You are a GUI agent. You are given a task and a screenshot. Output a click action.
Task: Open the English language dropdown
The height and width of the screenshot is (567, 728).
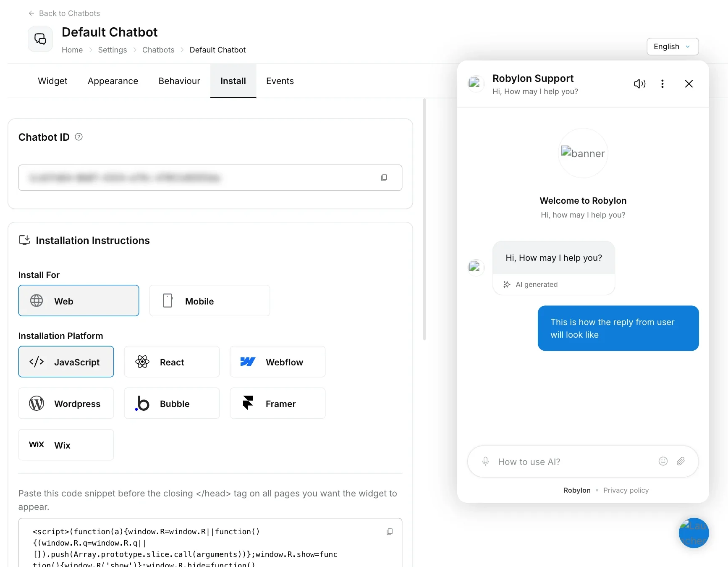pyautogui.click(x=673, y=47)
